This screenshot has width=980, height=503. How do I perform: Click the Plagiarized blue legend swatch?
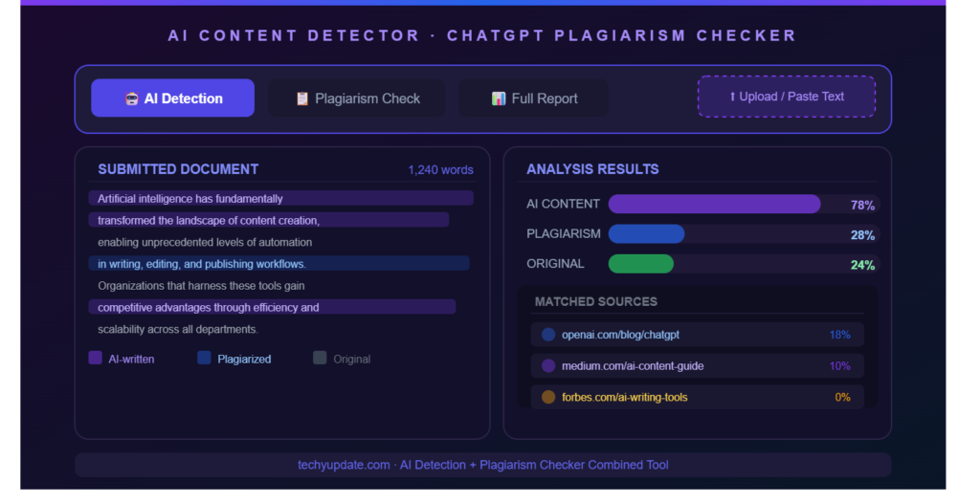coord(204,358)
